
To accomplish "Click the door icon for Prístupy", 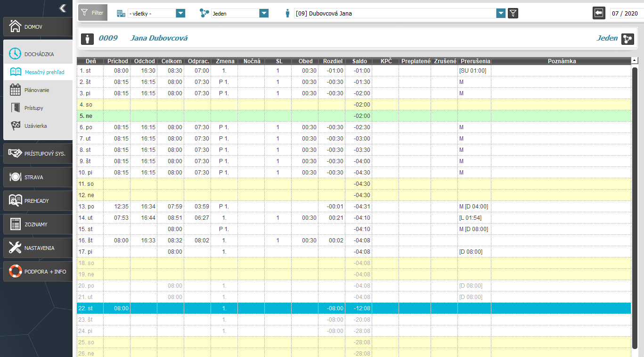I will pos(16,108).
